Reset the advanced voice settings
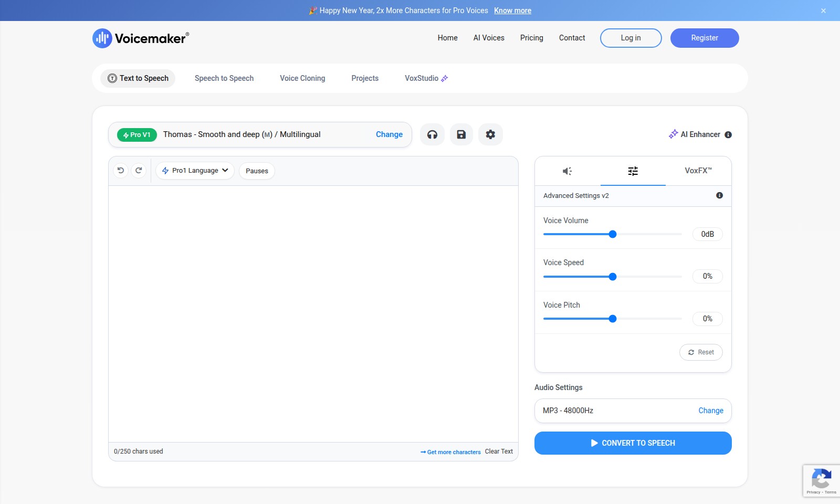840x504 pixels. click(701, 352)
